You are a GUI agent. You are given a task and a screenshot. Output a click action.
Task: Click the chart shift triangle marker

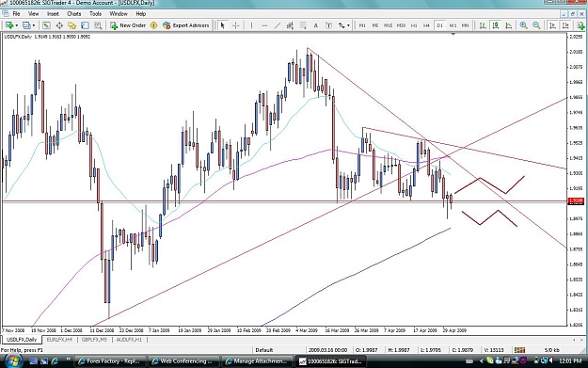pyautogui.click(x=453, y=34)
